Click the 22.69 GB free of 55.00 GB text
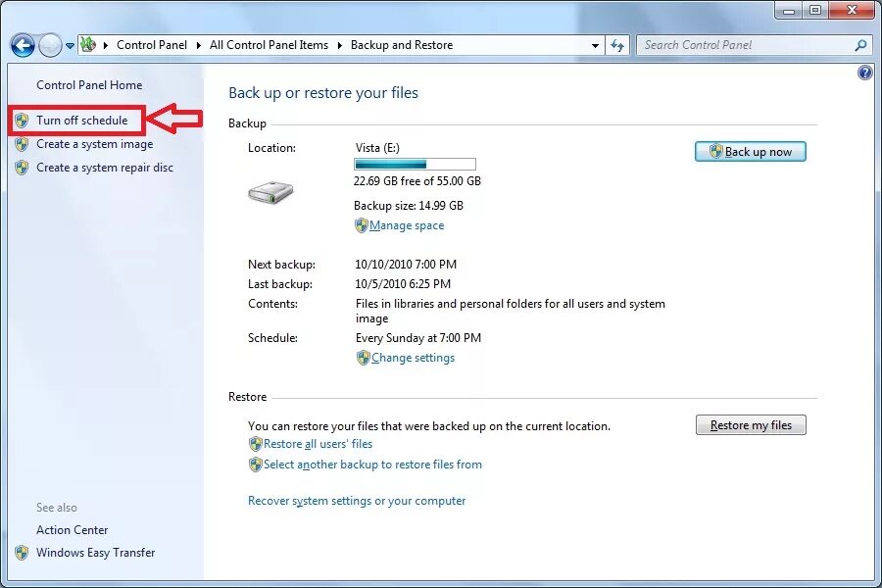Screen dimensions: 882x588 click(x=417, y=181)
